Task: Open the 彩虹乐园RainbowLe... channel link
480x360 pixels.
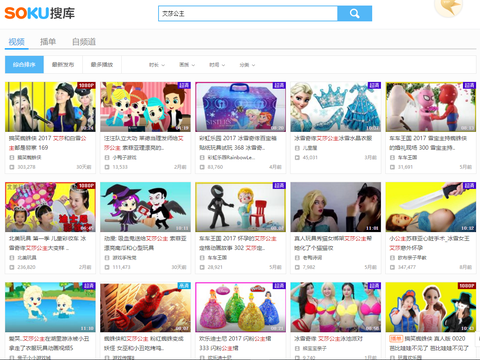Action: coord(231,157)
